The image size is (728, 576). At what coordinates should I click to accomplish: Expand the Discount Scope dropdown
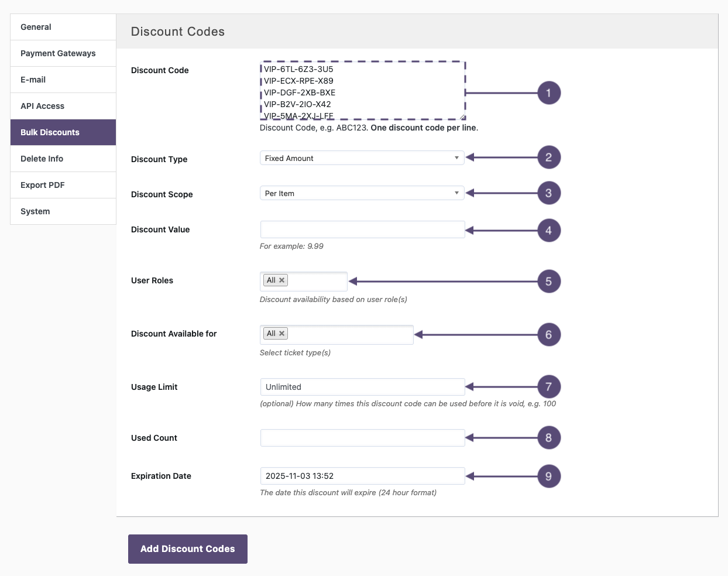coord(362,193)
